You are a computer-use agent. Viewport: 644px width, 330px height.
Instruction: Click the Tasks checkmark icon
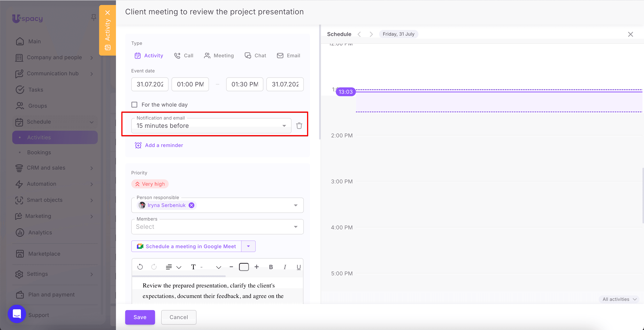[x=20, y=89]
